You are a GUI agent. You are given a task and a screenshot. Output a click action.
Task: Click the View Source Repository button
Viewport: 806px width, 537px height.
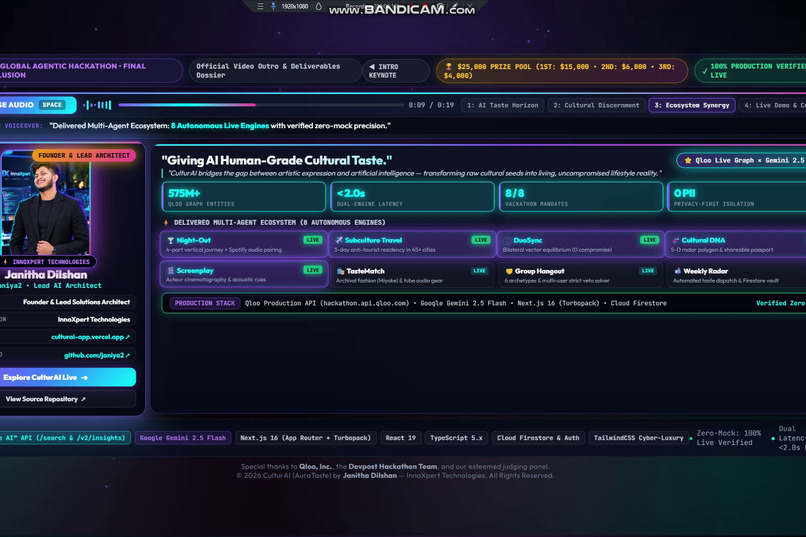[68, 399]
